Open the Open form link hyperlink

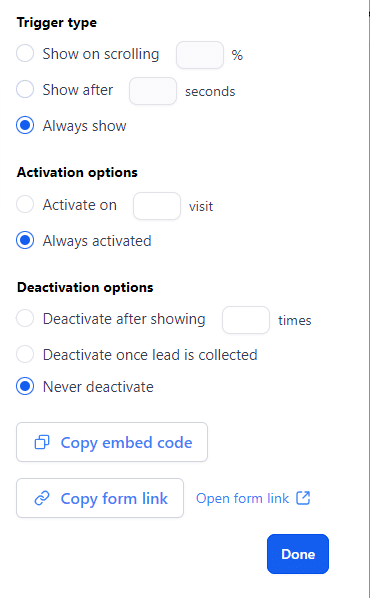(x=253, y=498)
